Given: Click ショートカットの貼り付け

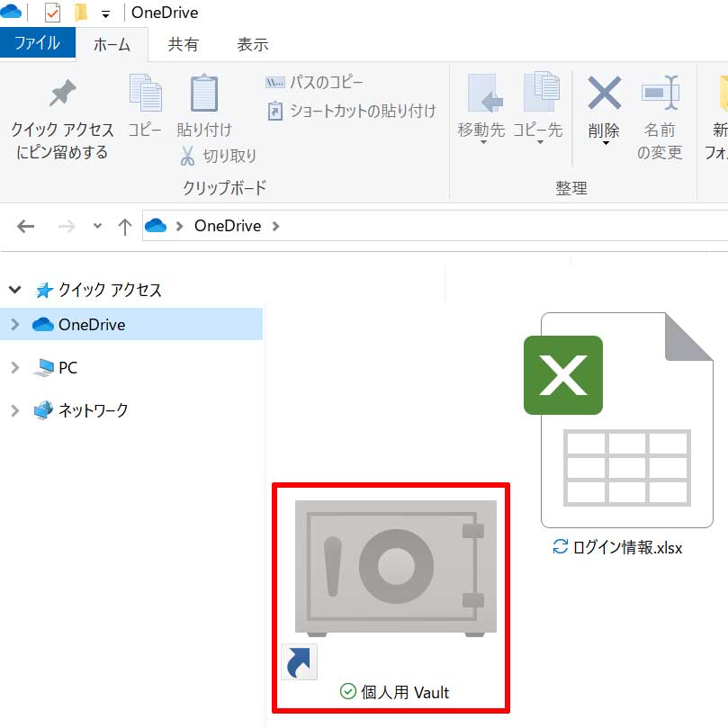Looking at the screenshot, I should (352, 111).
